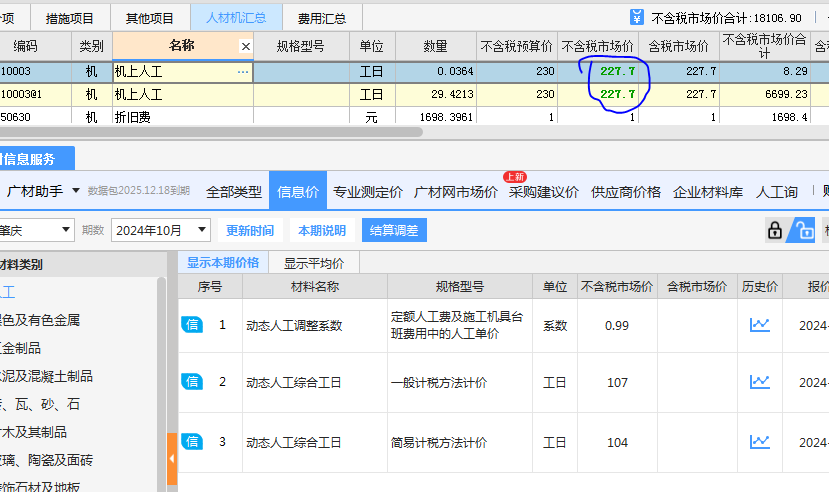
Task: Select 显示本期价格 tab
Action: point(223,263)
